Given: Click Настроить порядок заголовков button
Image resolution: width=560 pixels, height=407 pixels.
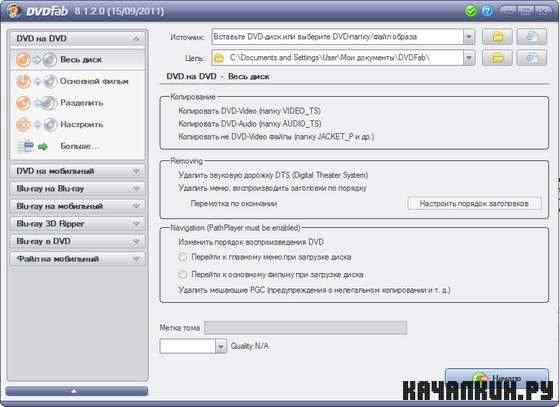Looking at the screenshot, I should [474, 204].
